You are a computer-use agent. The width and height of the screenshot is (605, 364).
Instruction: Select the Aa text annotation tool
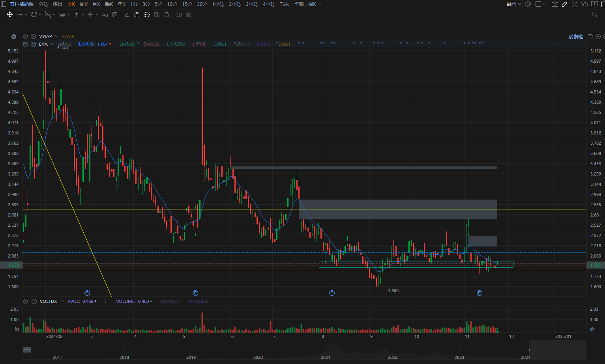[105, 15]
